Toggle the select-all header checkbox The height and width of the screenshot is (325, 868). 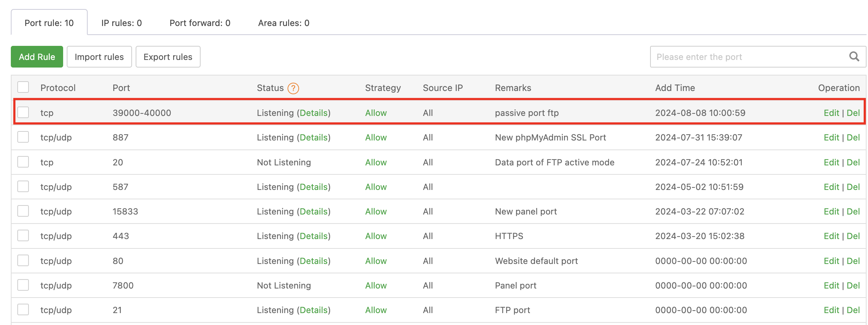[23, 87]
